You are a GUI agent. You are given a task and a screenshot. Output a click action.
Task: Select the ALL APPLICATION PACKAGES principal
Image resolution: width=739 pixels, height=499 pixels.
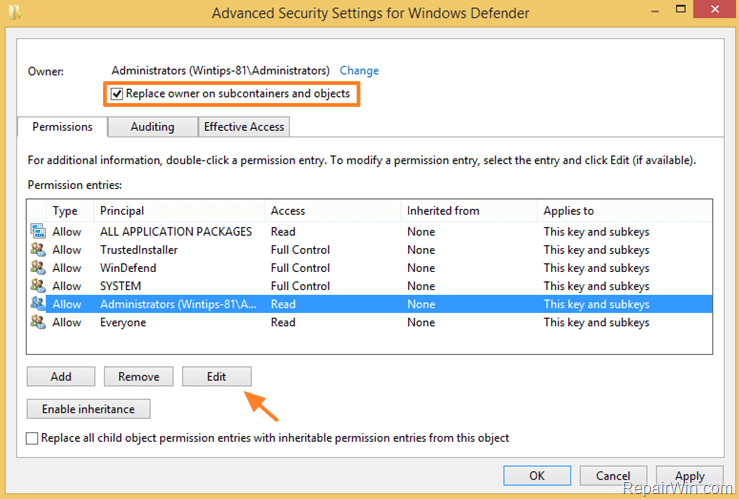click(176, 231)
